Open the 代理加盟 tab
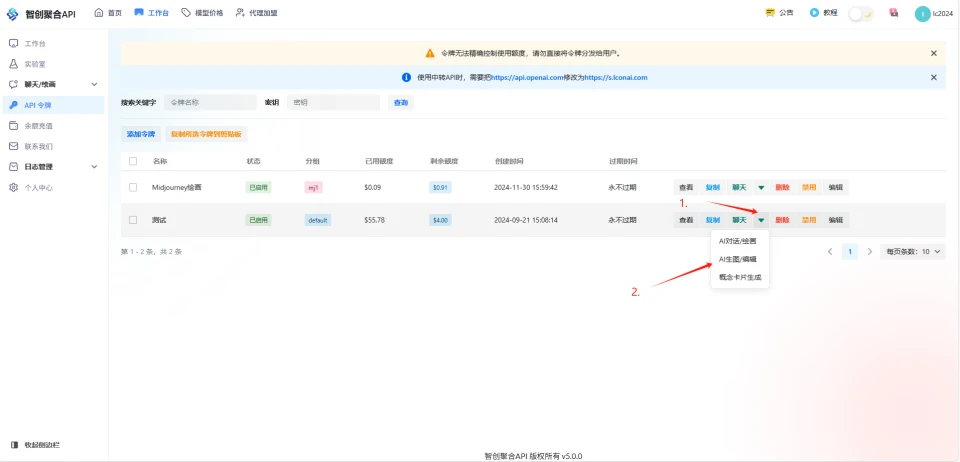This screenshot has height=462, width=960. pyautogui.click(x=257, y=13)
